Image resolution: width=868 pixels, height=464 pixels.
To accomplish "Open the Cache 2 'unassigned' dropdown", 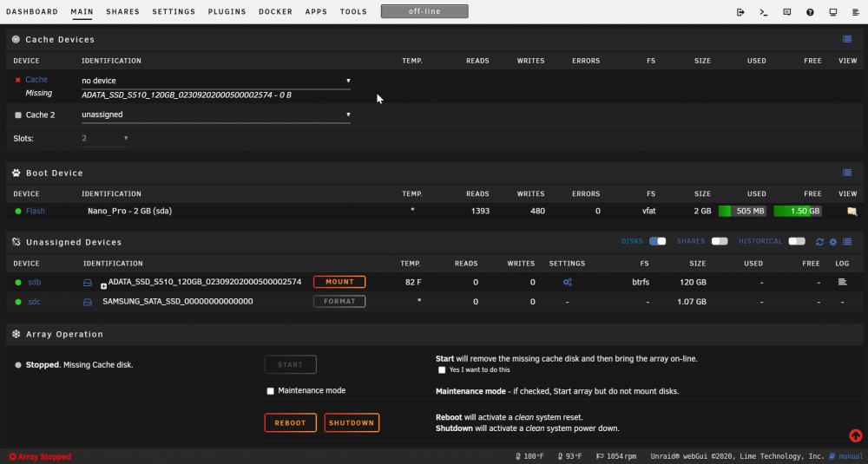I will point(216,114).
